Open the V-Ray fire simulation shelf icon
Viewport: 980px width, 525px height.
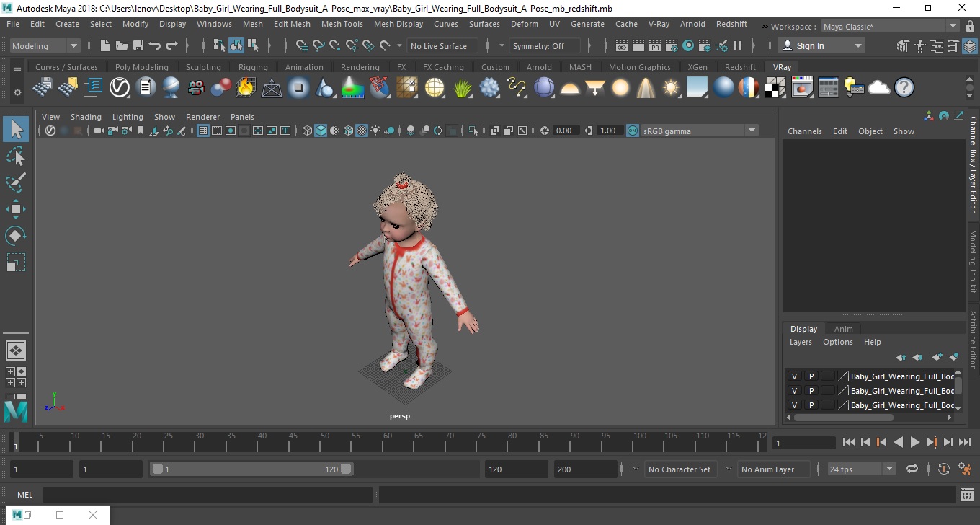246,88
